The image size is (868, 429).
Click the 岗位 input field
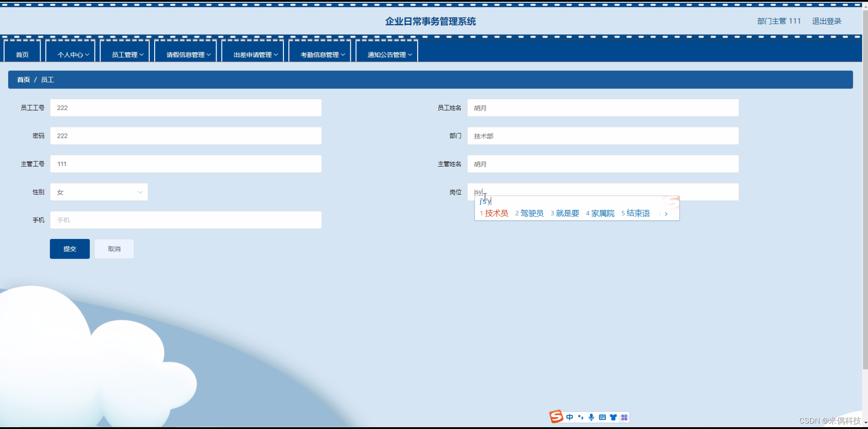pos(603,192)
